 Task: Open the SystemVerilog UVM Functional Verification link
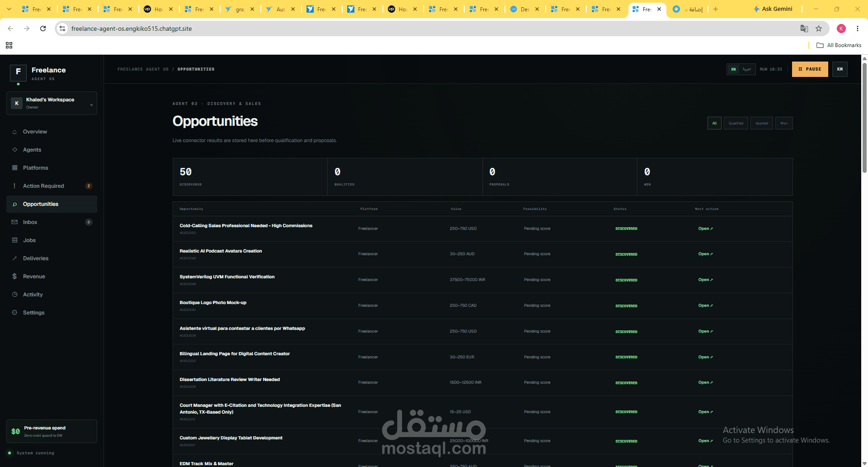705,280
